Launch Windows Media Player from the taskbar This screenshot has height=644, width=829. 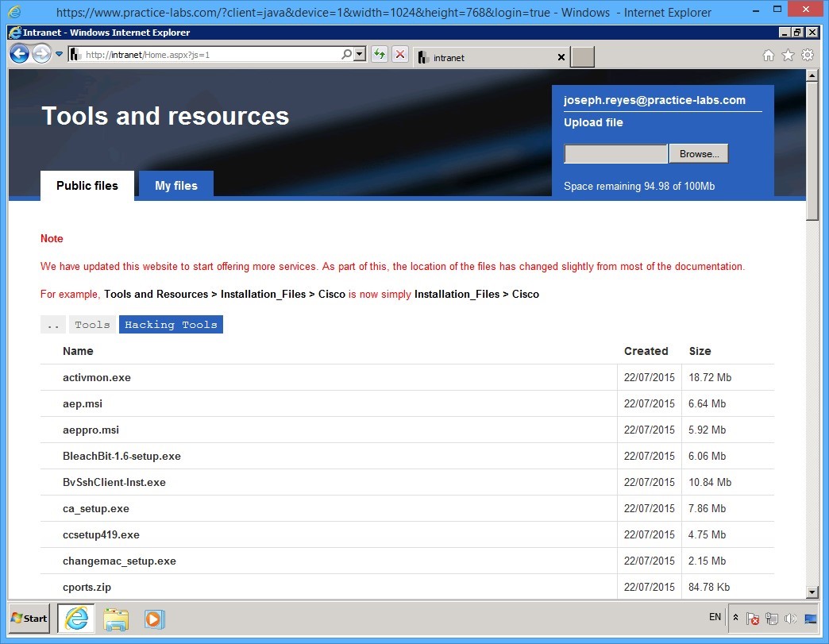(154, 619)
